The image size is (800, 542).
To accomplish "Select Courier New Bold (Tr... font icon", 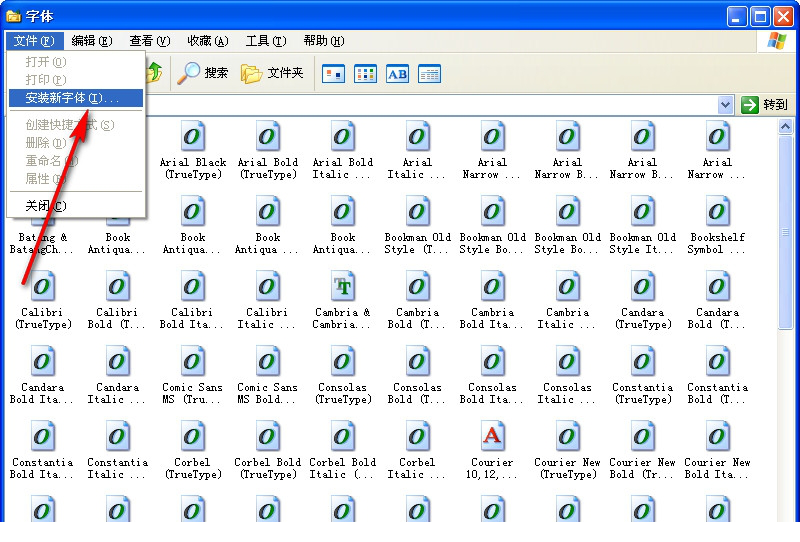I will point(642,437).
